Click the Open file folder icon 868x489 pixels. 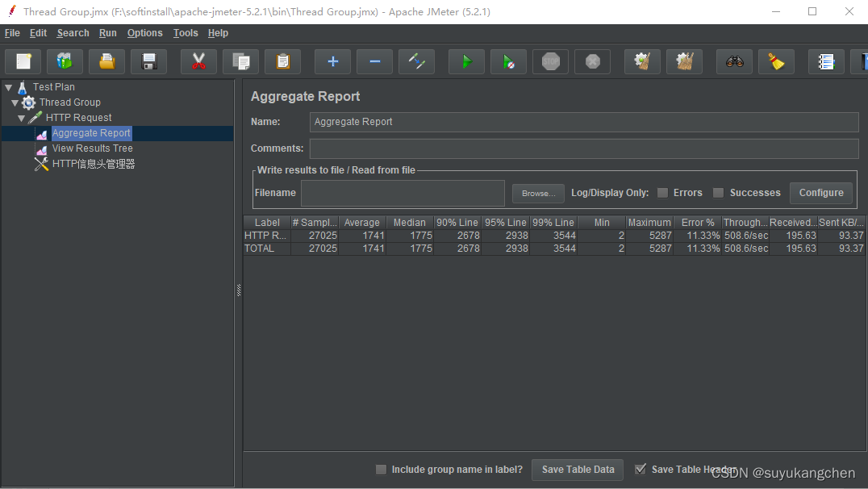pyautogui.click(x=106, y=61)
